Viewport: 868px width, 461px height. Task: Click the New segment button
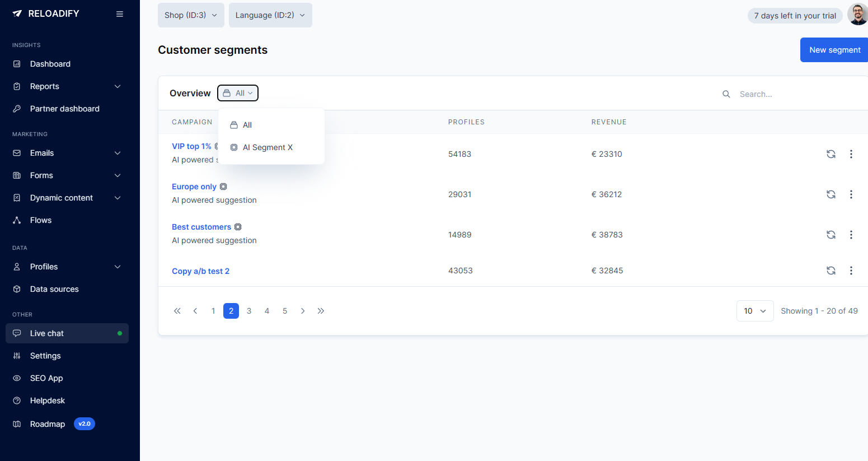coord(834,49)
